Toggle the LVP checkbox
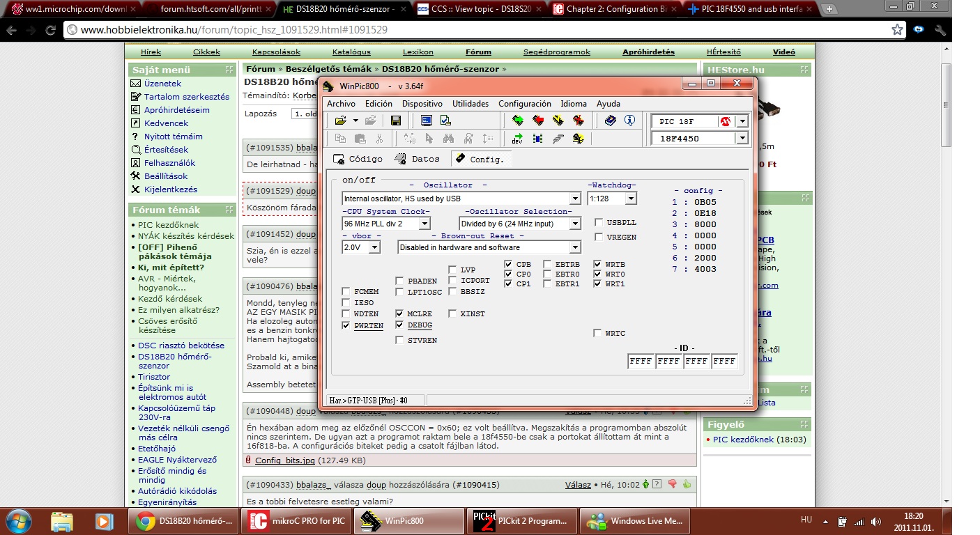Image resolution: width=980 pixels, height=535 pixels. (x=453, y=270)
